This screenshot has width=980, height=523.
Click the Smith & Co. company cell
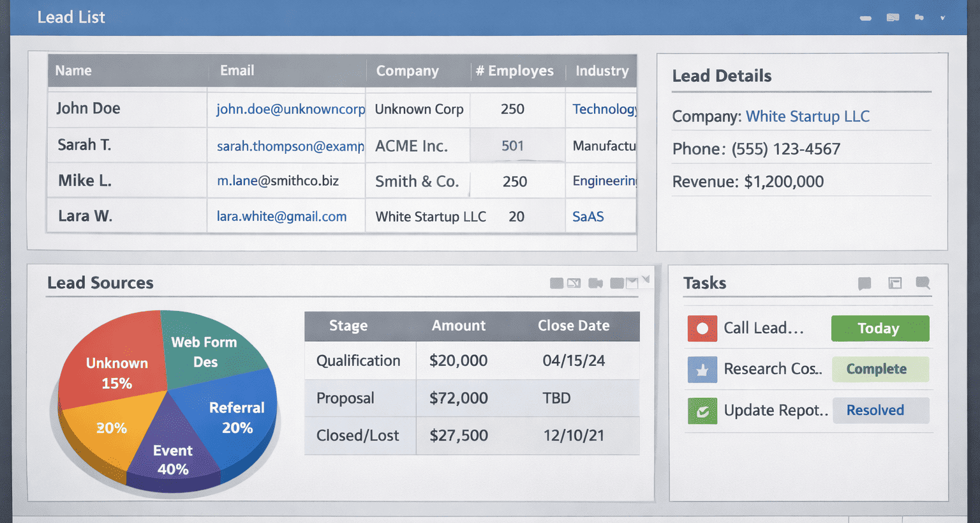(419, 181)
